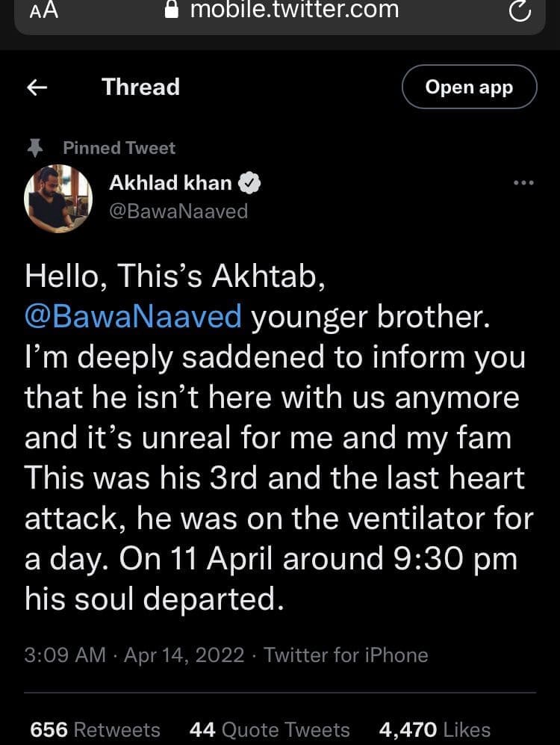This screenshot has width=560, height=745.
Task: Tap the back arrow in the Thread header
Action: (x=37, y=87)
